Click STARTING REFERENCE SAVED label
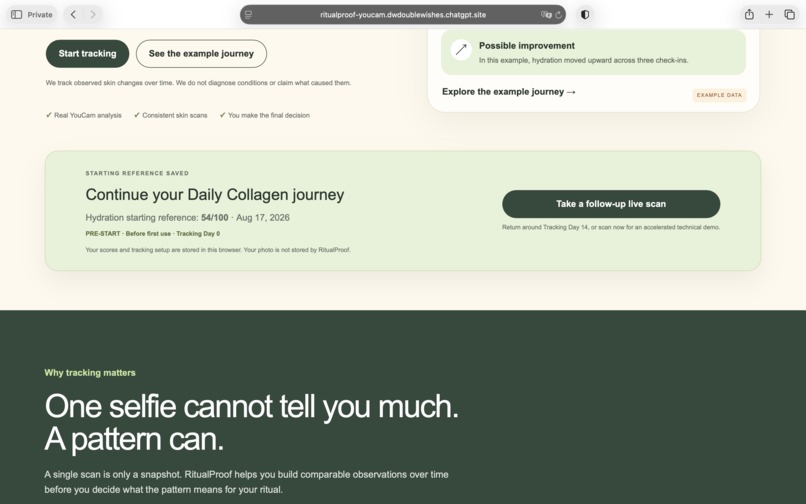This screenshot has height=504, width=806. [137, 173]
